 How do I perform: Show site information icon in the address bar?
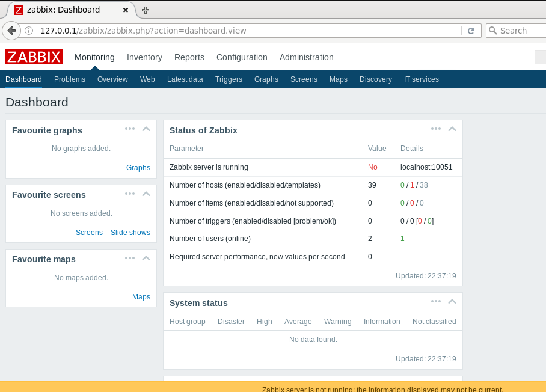click(x=29, y=31)
